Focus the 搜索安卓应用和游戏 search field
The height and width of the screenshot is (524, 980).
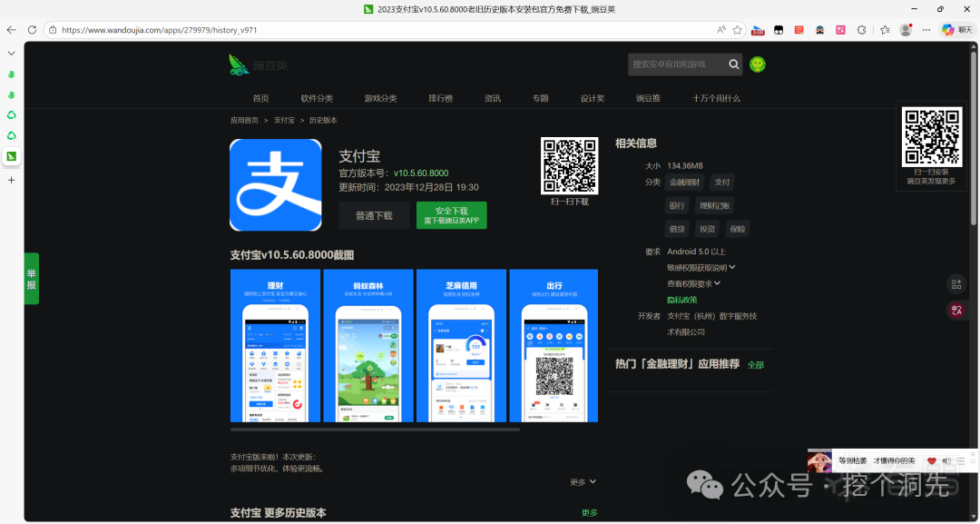(x=678, y=64)
